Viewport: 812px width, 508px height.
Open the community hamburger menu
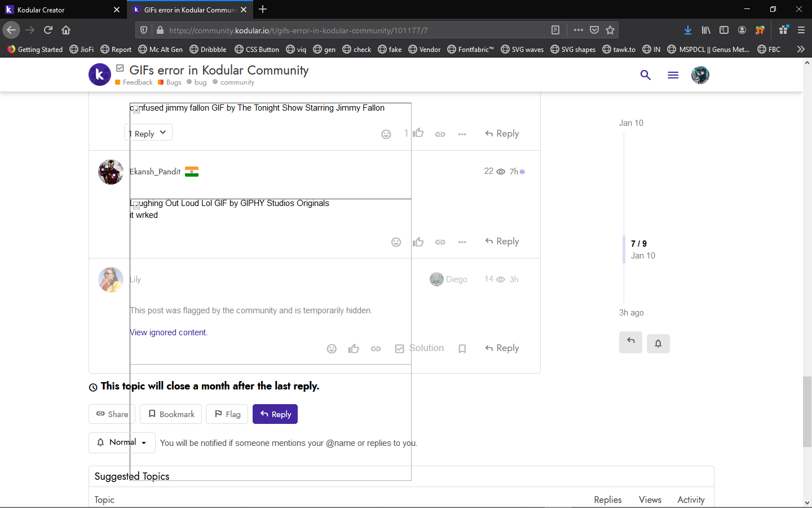coord(672,75)
